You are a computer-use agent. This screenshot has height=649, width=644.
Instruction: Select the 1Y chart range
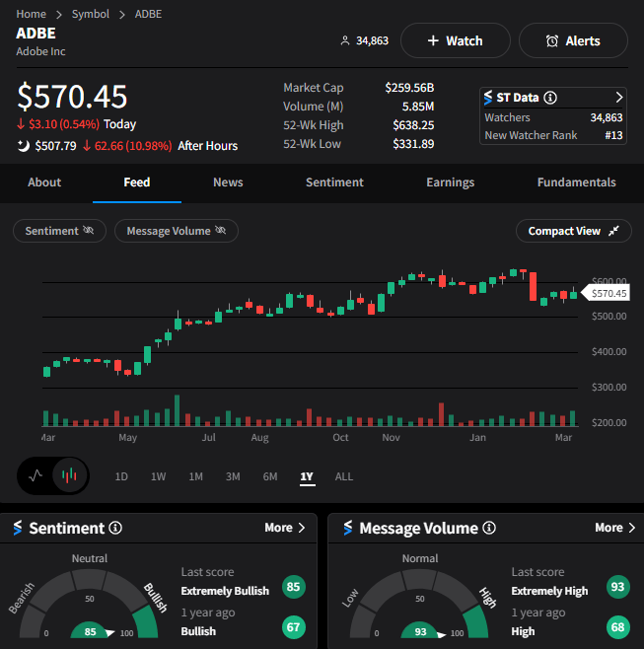(307, 476)
